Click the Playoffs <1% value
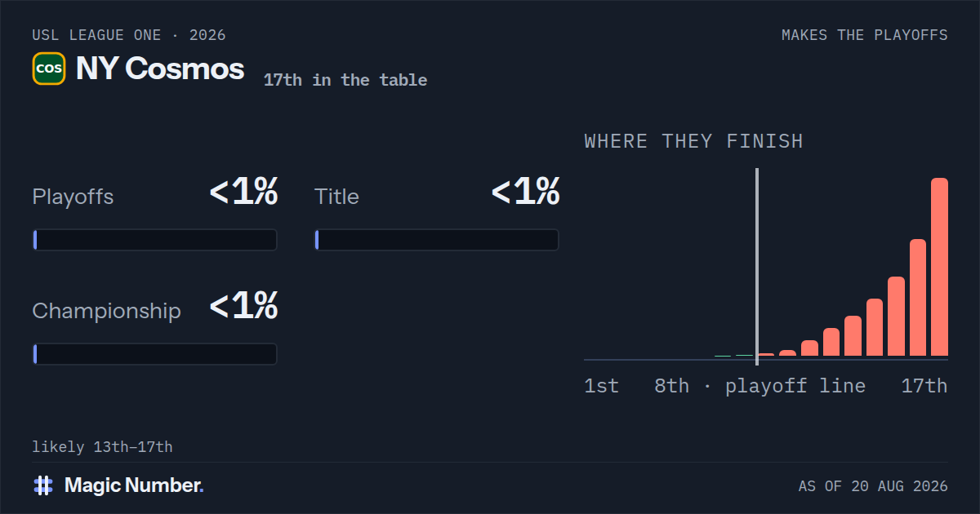This screenshot has width=980, height=514. 243,193
